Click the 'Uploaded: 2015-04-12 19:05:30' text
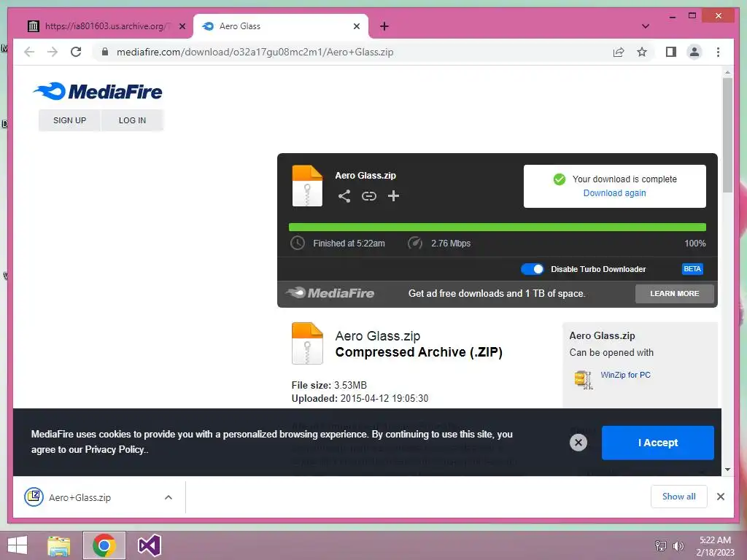The width and height of the screenshot is (747, 560). (360, 398)
